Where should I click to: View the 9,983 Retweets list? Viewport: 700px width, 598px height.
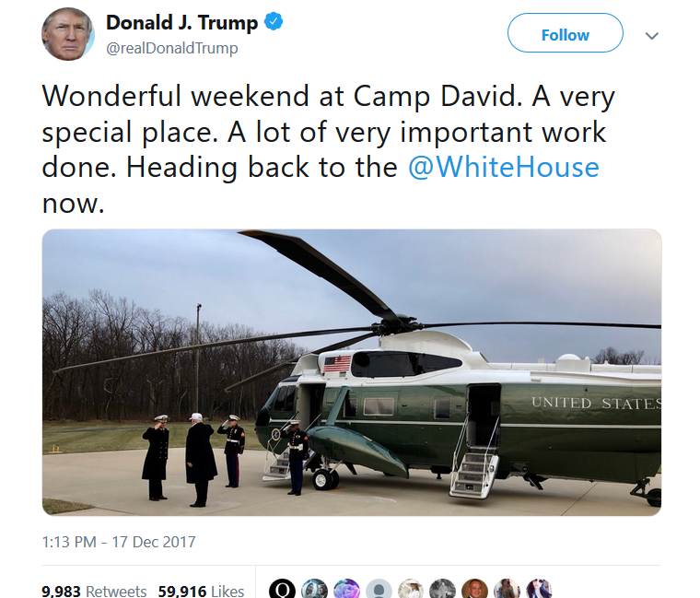(x=94, y=592)
